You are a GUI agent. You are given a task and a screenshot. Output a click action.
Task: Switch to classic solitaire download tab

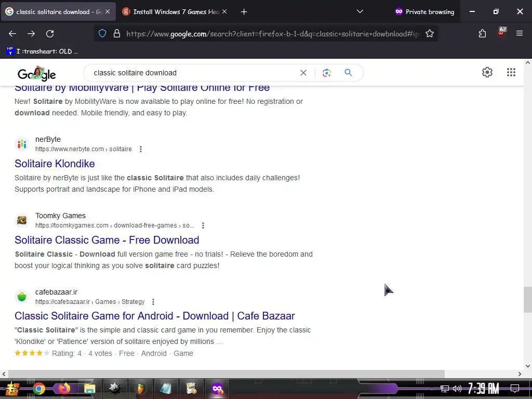pyautogui.click(x=58, y=11)
